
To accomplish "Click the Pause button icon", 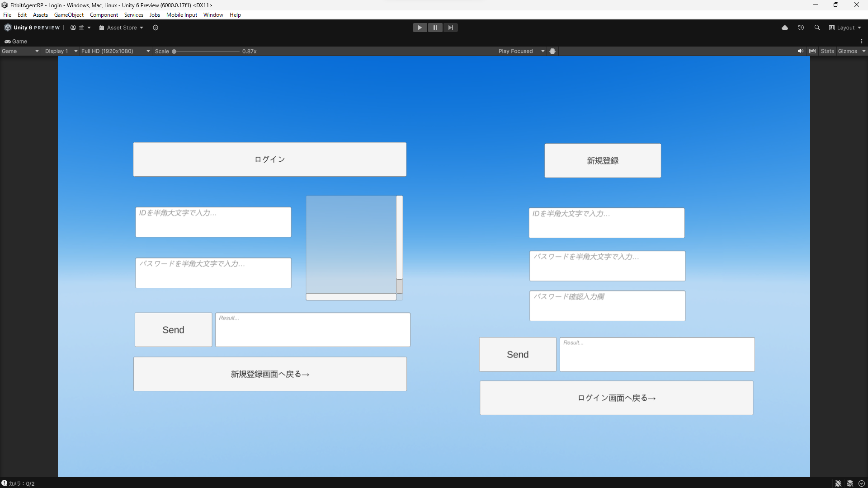I will coord(435,28).
